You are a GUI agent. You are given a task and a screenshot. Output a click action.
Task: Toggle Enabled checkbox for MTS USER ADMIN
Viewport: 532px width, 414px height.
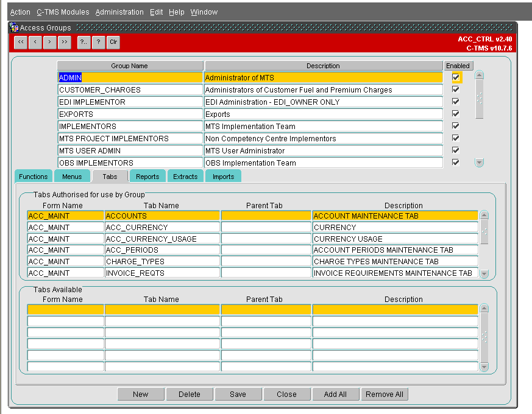[x=456, y=150]
